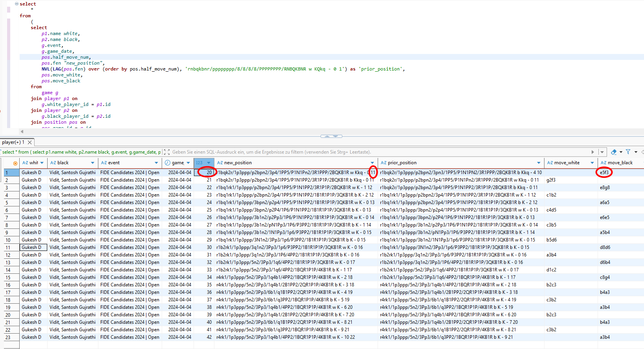Click the funnel custom filter icon
Screen dimensions: 644x349
pos(628,152)
